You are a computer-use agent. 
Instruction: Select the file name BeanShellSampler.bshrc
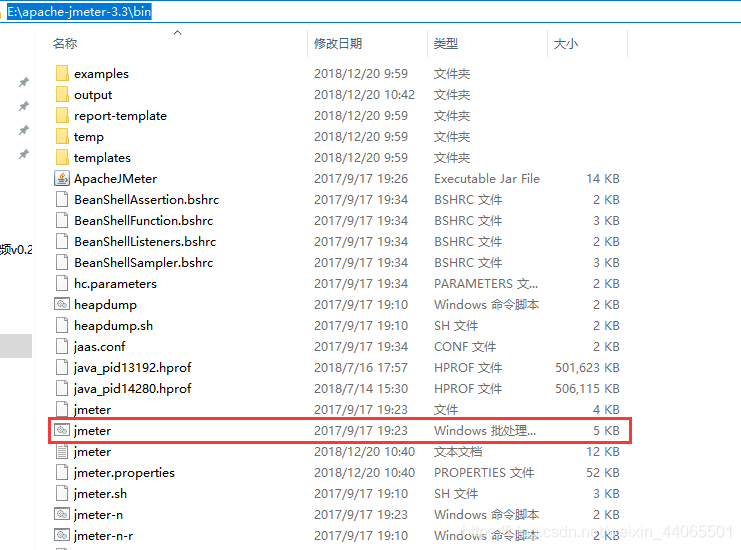(x=144, y=262)
